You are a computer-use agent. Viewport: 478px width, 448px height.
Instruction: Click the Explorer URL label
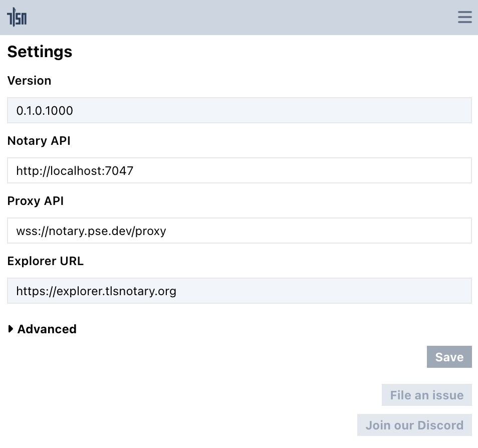coord(45,261)
